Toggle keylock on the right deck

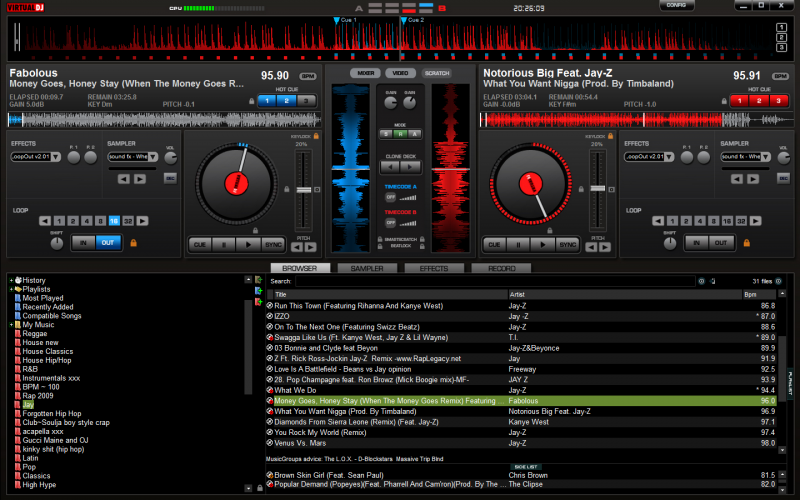pos(611,136)
